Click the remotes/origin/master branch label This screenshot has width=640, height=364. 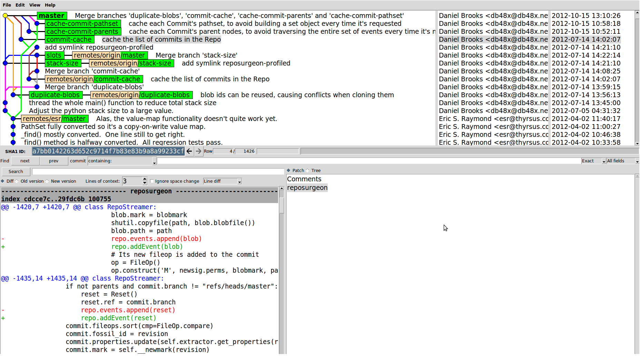(x=110, y=55)
